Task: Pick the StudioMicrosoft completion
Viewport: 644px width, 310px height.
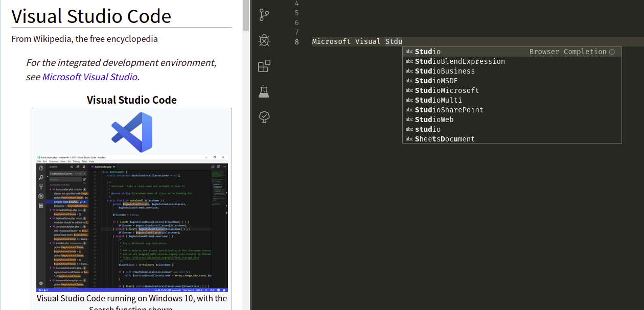Action: pos(512,90)
